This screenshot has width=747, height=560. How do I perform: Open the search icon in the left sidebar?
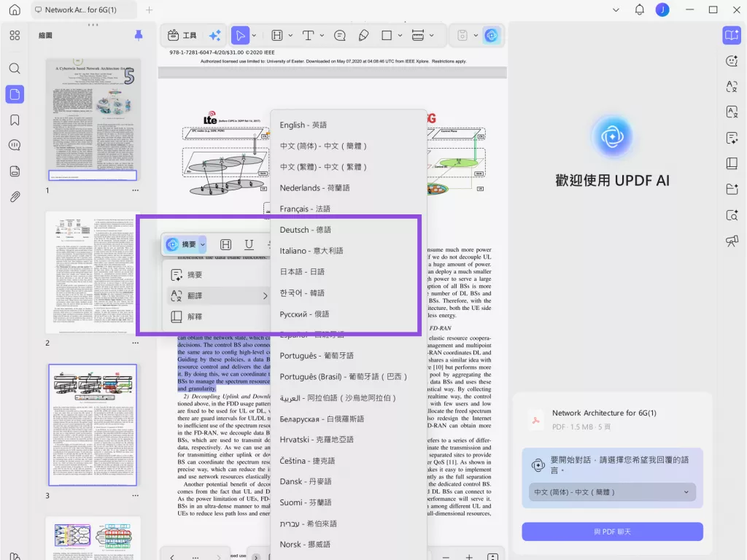pyautogui.click(x=16, y=69)
